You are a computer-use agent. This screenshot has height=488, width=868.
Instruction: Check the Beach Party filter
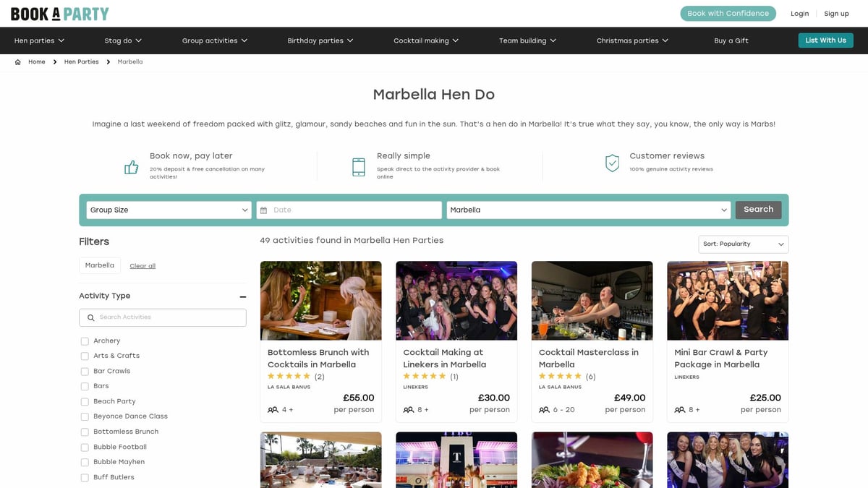point(85,401)
